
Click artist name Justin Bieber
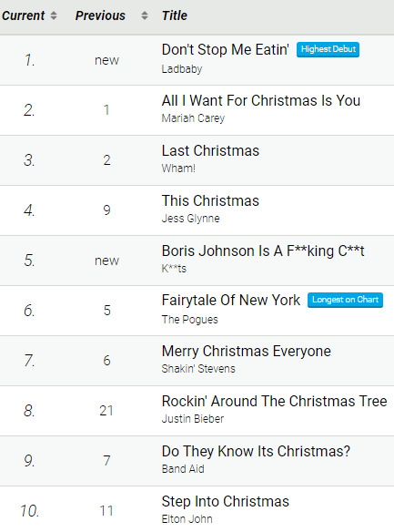pos(193,419)
